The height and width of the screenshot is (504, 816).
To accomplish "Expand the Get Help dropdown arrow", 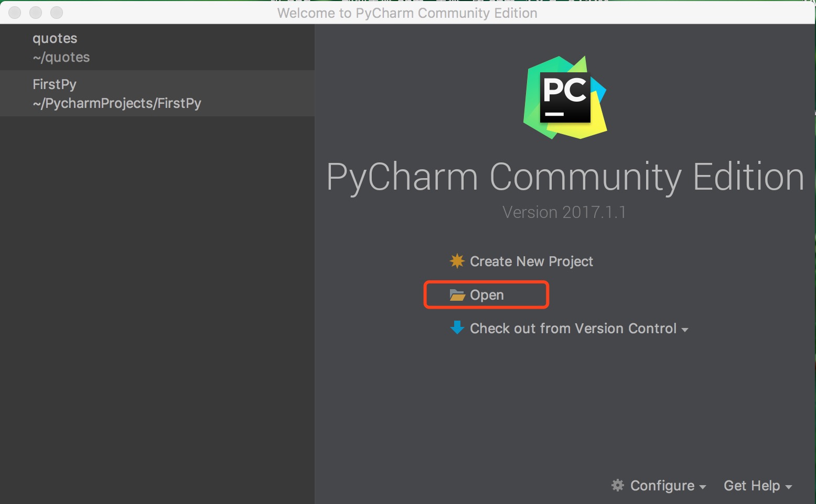I will 788,487.
